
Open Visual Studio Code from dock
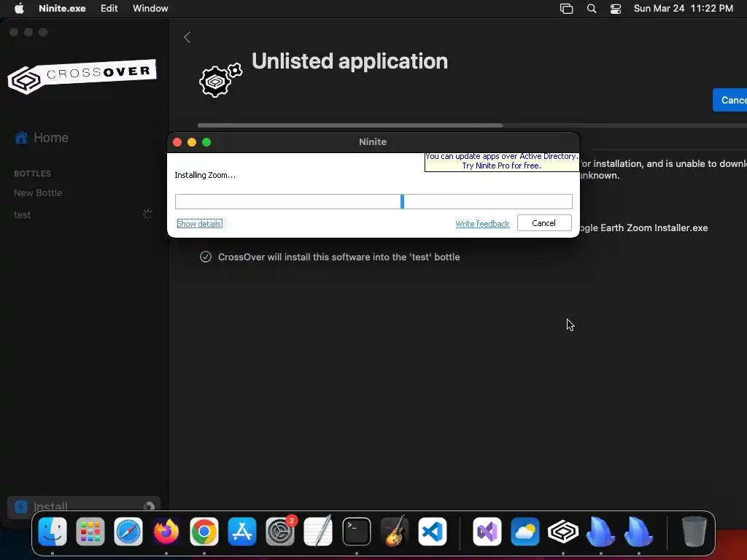433,532
